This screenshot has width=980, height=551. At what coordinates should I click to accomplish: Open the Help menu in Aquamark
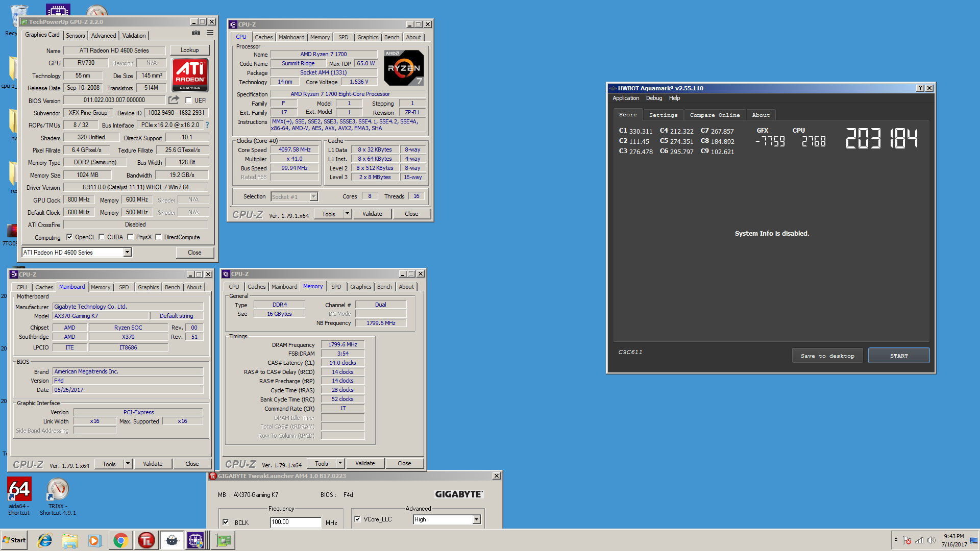pos(675,98)
